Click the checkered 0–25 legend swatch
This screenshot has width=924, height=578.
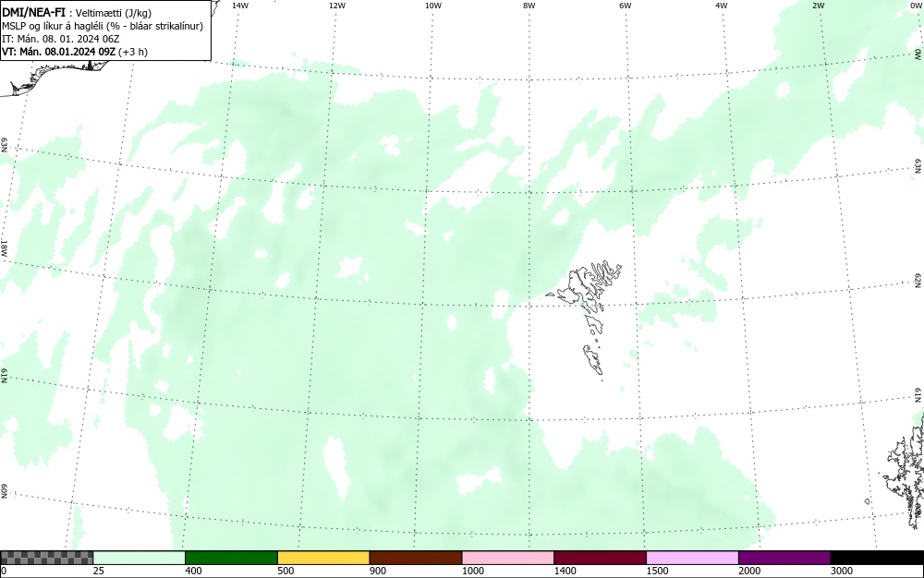pyautogui.click(x=46, y=558)
